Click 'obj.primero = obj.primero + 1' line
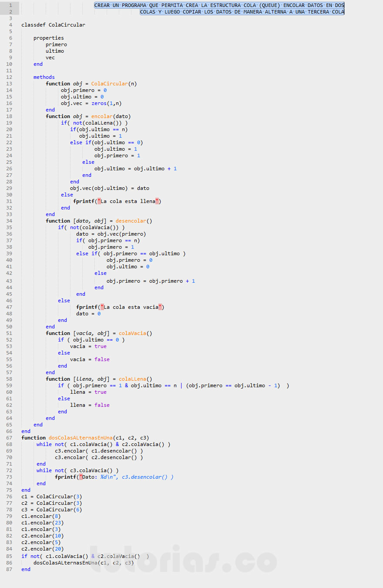 click(151, 281)
